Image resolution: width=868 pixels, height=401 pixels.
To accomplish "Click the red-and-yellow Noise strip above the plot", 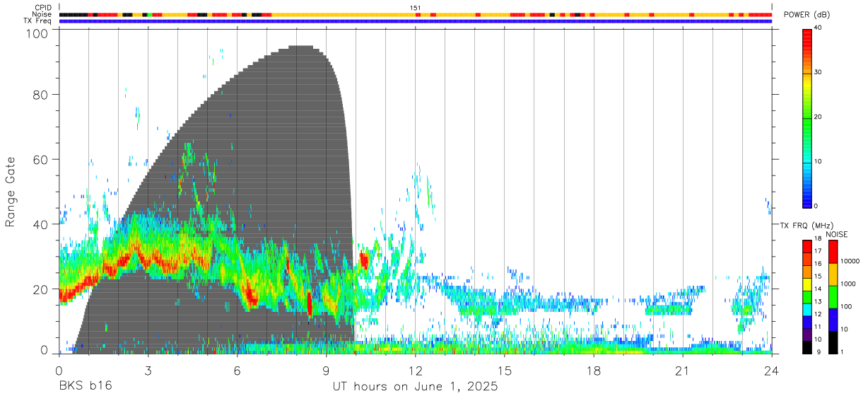I will [416, 14].
